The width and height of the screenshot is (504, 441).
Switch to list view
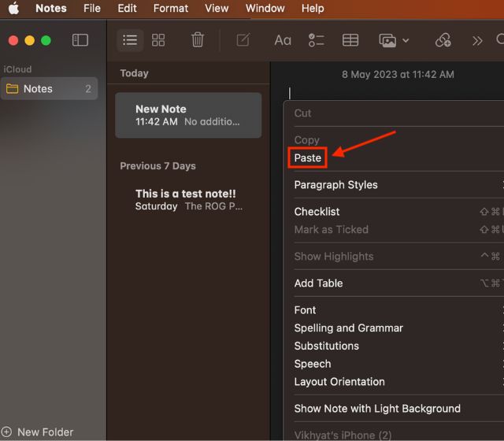[130, 40]
